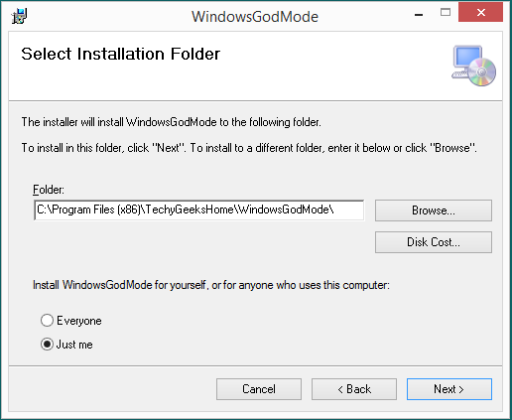Click the computer and CD graphic
This screenshot has height=420, width=512.
tap(473, 66)
